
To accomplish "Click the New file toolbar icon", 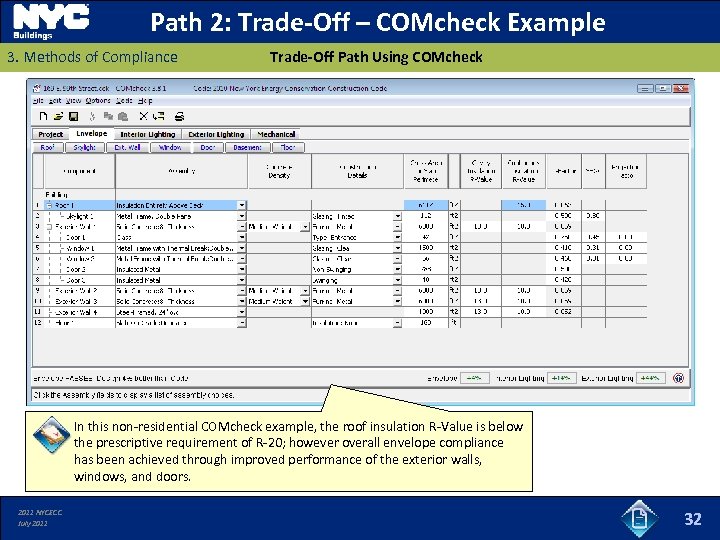I will tap(43, 116).
